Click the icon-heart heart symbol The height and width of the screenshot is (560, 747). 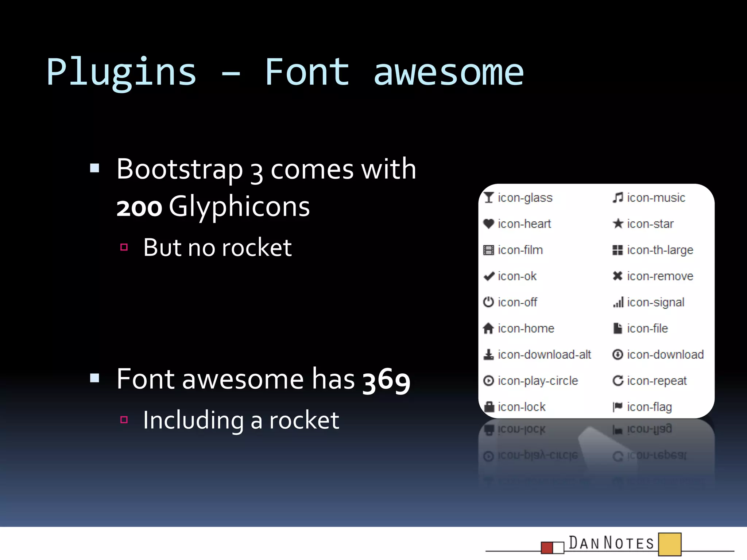point(489,223)
